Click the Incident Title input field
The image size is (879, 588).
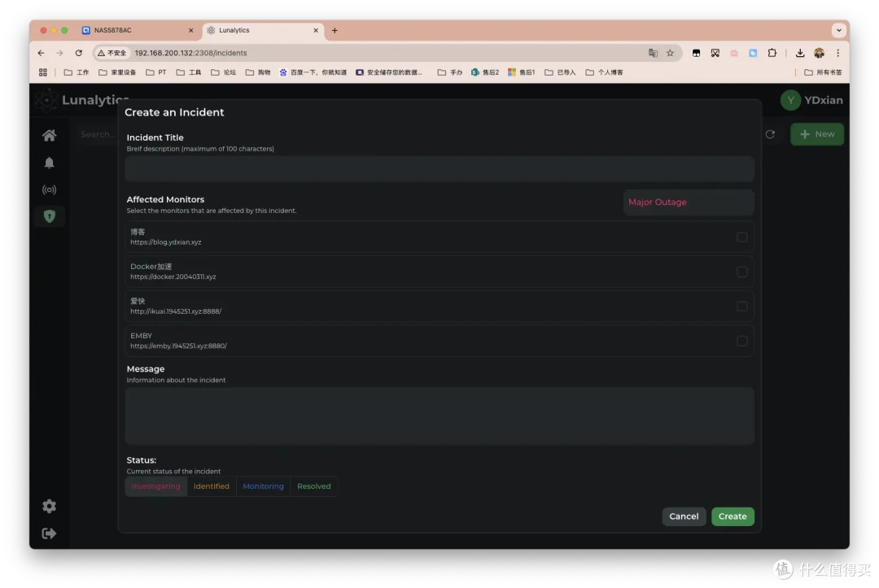click(x=439, y=169)
